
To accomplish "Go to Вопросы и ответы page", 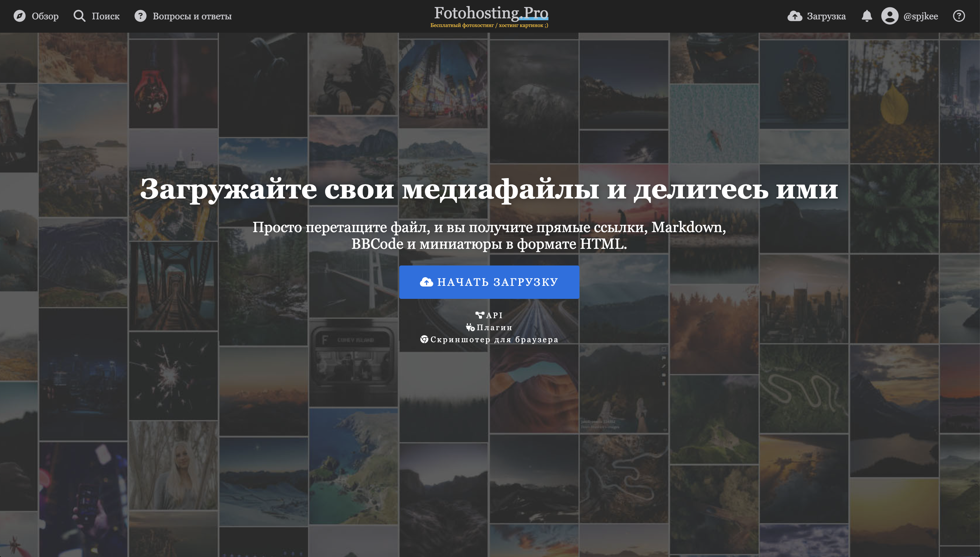I will point(192,16).
